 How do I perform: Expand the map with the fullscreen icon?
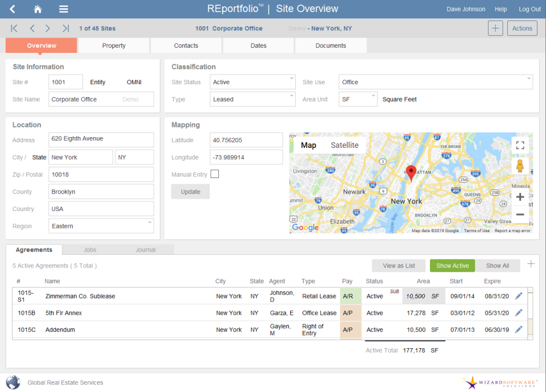pyautogui.click(x=520, y=145)
